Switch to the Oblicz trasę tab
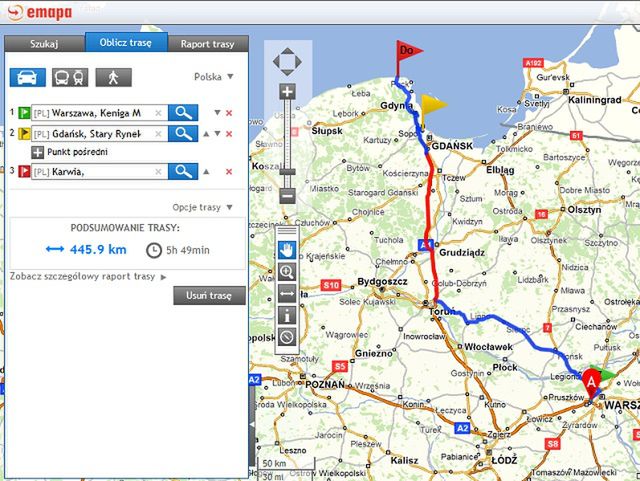 [x=126, y=42]
